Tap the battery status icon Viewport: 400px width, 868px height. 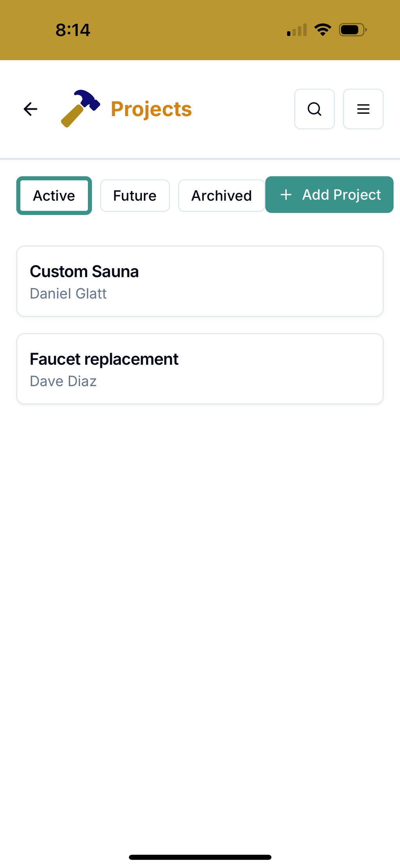[x=352, y=30]
